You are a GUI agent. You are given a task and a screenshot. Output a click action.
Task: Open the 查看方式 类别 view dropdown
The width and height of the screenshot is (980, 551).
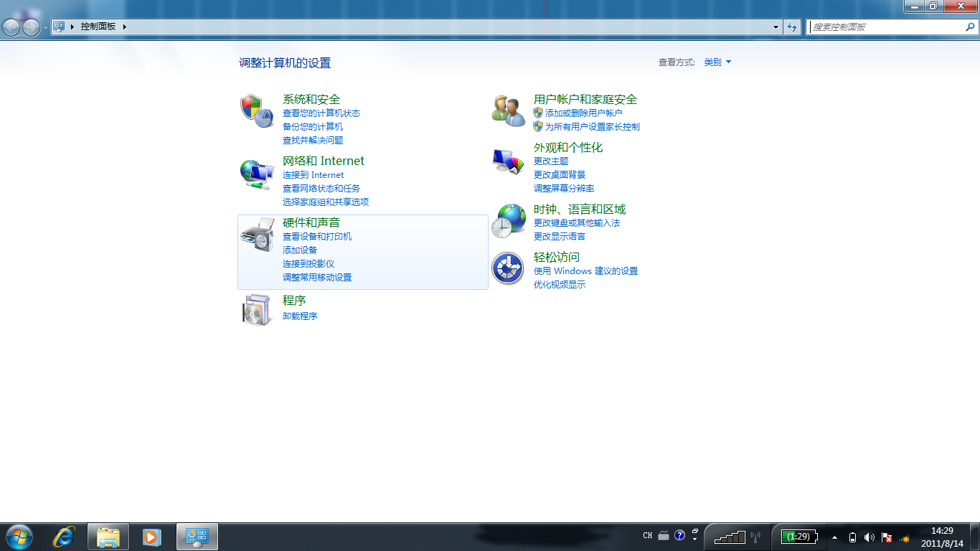coord(717,62)
